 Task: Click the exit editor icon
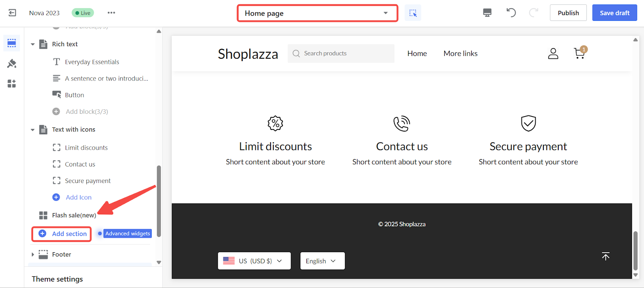click(x=12, y=13)
